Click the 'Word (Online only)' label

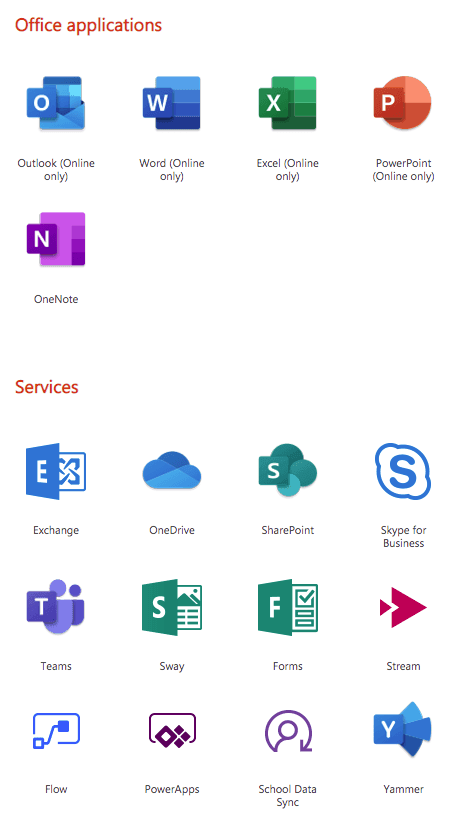click(x=172, y=170)
